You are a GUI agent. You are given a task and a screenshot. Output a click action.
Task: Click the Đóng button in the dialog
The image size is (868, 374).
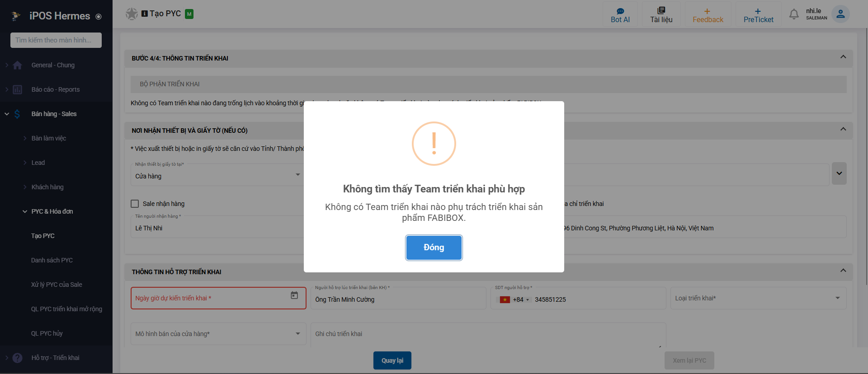(434, 248)
